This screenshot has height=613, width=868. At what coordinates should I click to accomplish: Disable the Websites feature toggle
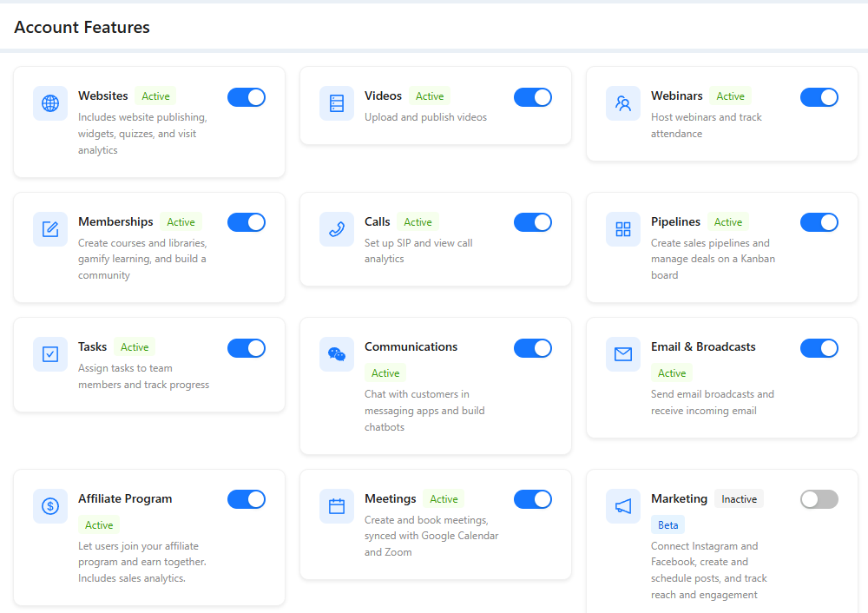(247, 97)
